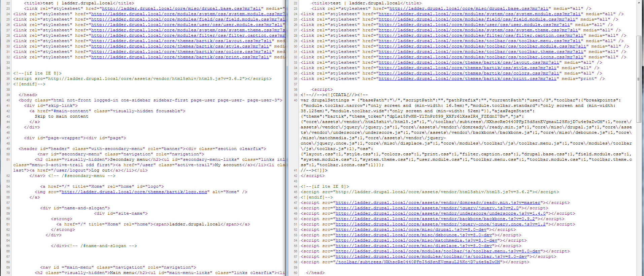Open the toolbar.menu.js script link
Screen dimensions: 644x276
click(x=438, y=251)
